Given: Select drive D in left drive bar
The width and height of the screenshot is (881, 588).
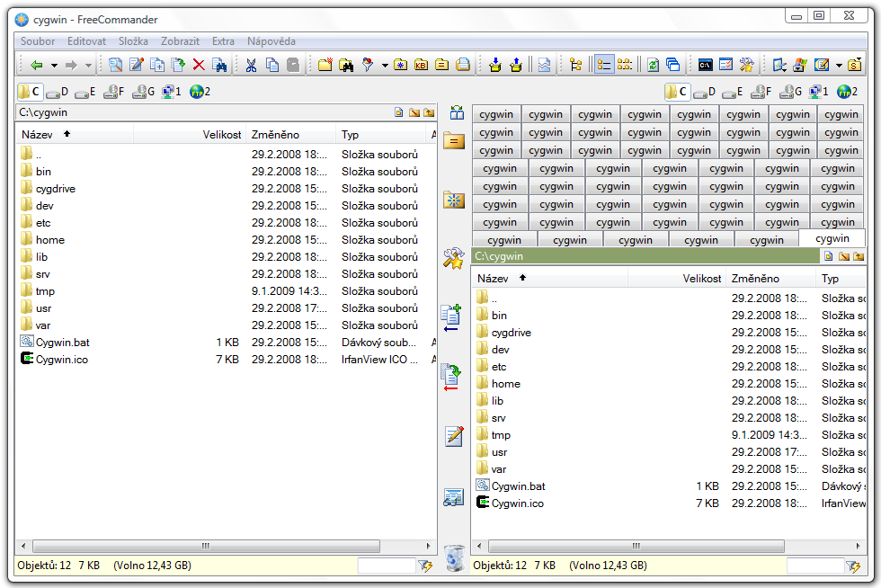Looking at the screenshot, I should (57, 92).
